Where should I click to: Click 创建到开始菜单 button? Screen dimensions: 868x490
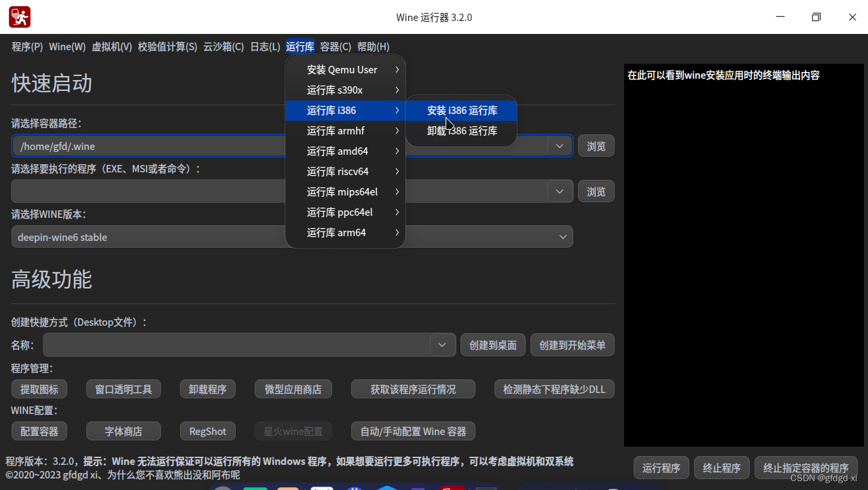pos(573,345)
